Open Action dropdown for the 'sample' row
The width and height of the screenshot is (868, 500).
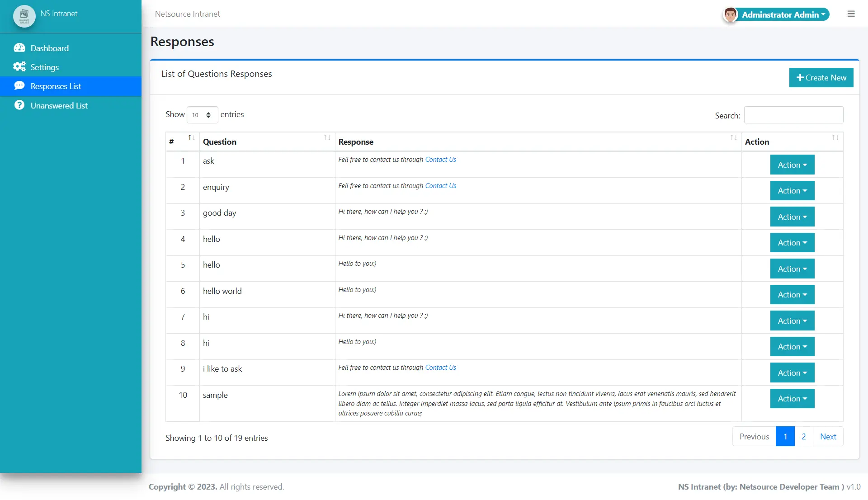(792, 399)
